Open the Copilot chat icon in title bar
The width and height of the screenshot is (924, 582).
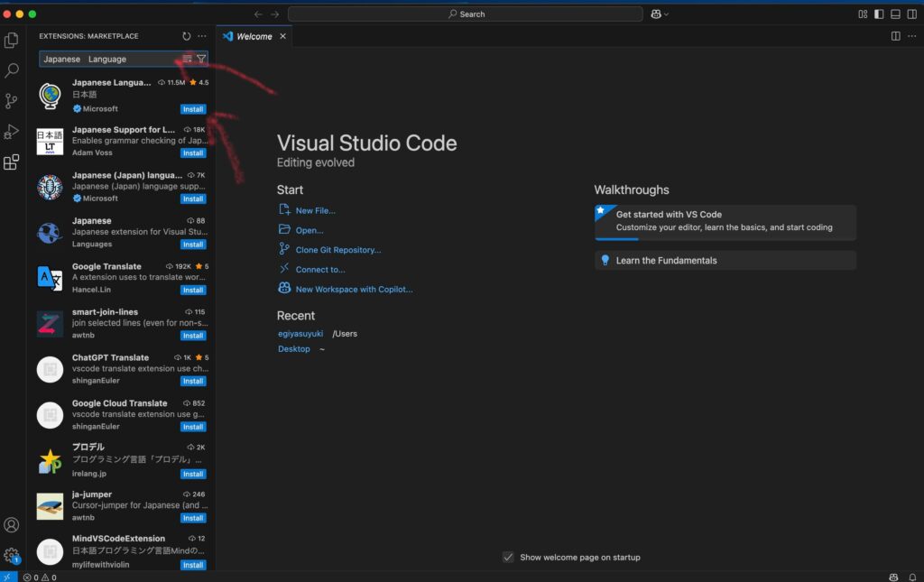(x=656, y=14)
